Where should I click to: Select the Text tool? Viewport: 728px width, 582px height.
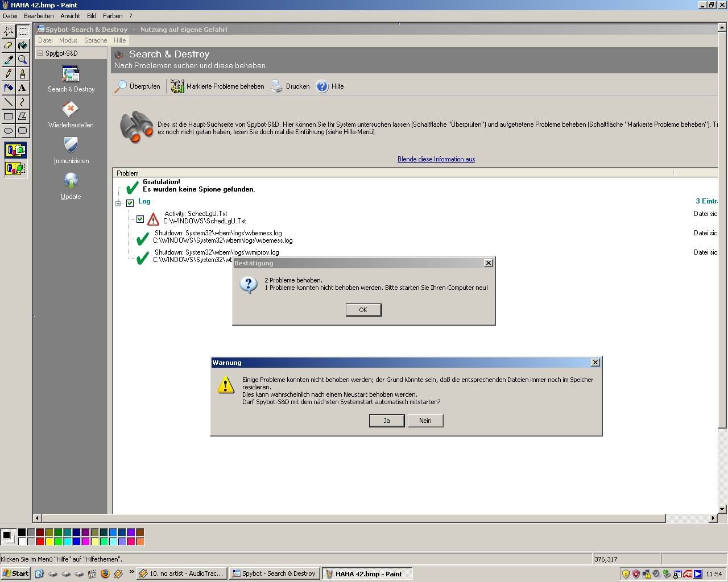(x=23, y=88)
